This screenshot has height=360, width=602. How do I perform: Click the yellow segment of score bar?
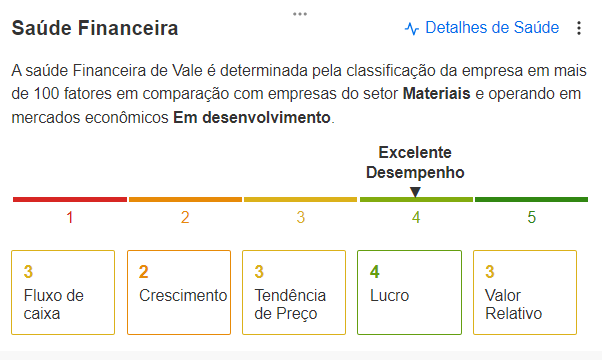pyautogui.click(x=301, y=200)
